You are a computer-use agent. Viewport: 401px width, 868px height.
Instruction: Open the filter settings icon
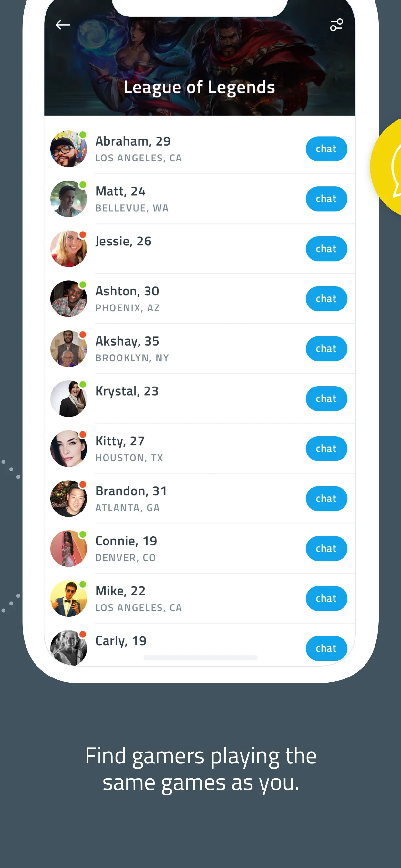tap(336, 25)
